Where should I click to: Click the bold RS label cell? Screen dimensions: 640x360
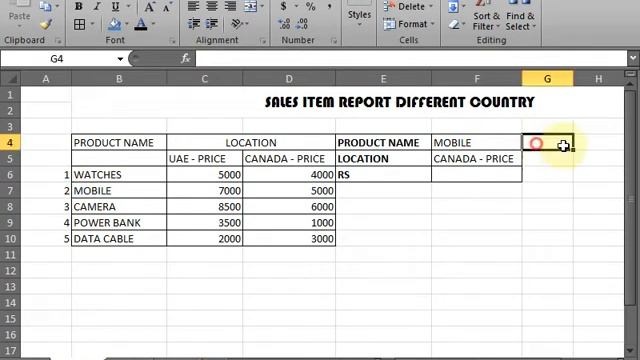[x=383, y=175]
